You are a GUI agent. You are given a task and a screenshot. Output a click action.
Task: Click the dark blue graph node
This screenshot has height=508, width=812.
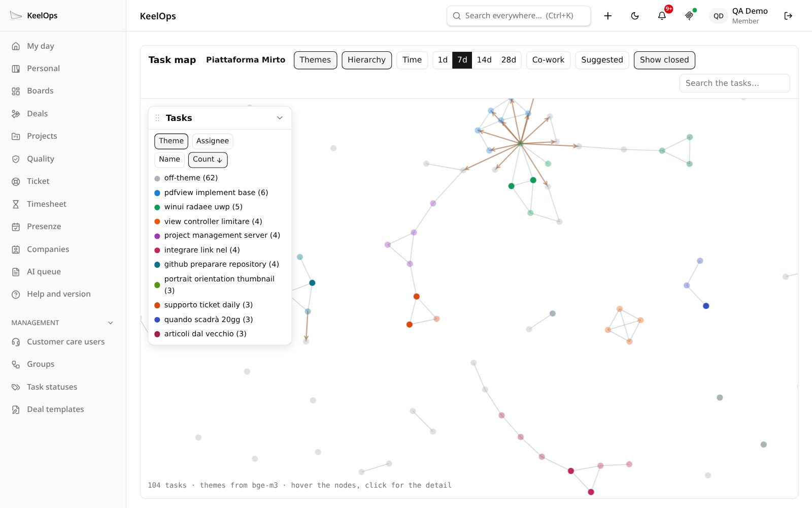click(x=706, y=306)
